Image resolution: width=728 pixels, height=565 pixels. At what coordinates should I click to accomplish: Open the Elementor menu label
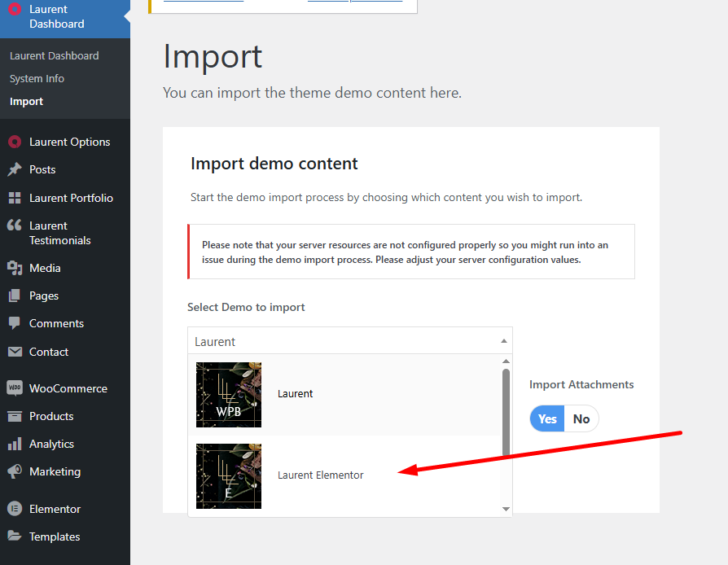[55, 510]
